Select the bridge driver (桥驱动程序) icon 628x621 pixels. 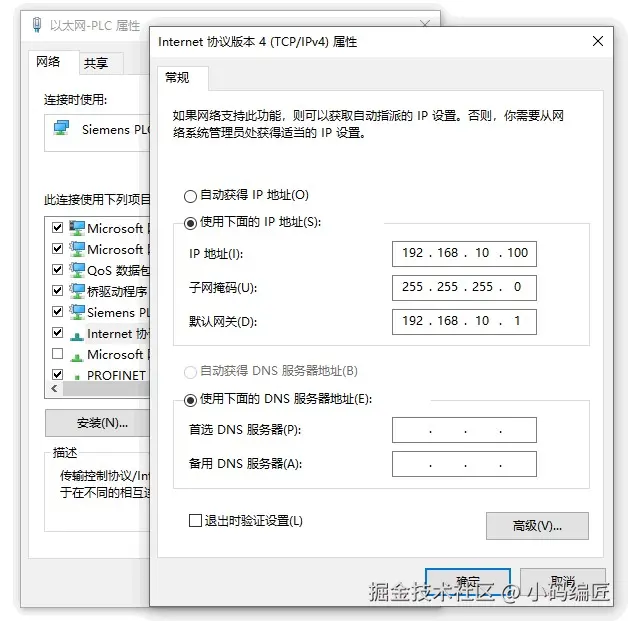click(76, 291)
